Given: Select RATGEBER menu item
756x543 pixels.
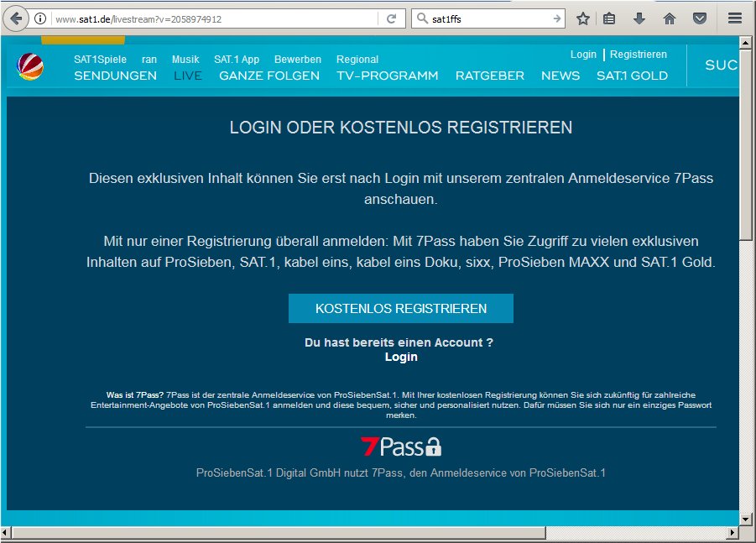Looking at the screenshot, I should [x=490, y=76].
